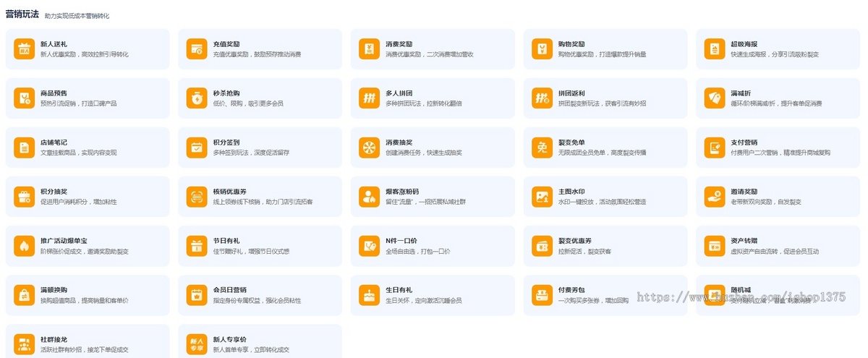The width and height of the screenshot is (868, 358).
Task: Click the subtitle 助力实现低成本营销转化
Action: [77, 15]
